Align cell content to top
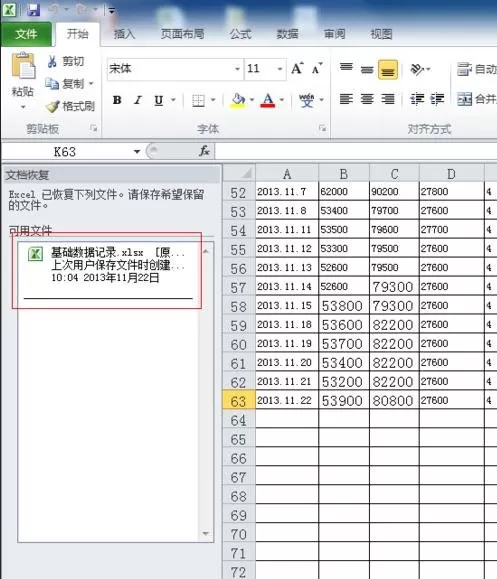 (x=346, y=68)
